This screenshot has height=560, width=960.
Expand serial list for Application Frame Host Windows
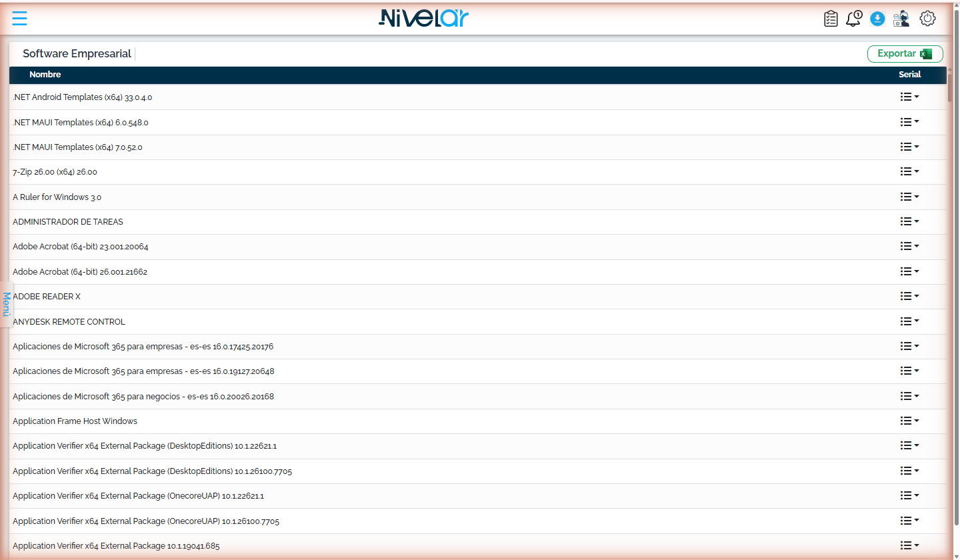[x=909, y=421]
